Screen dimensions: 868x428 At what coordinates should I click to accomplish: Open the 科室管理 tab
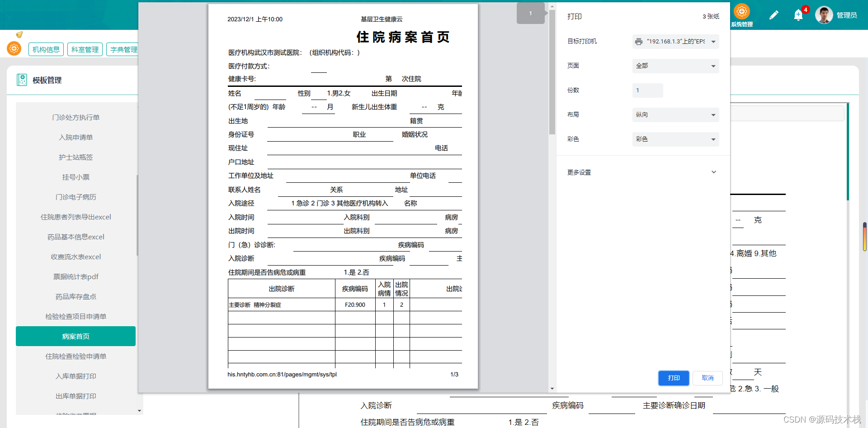(x=85, y=49)
